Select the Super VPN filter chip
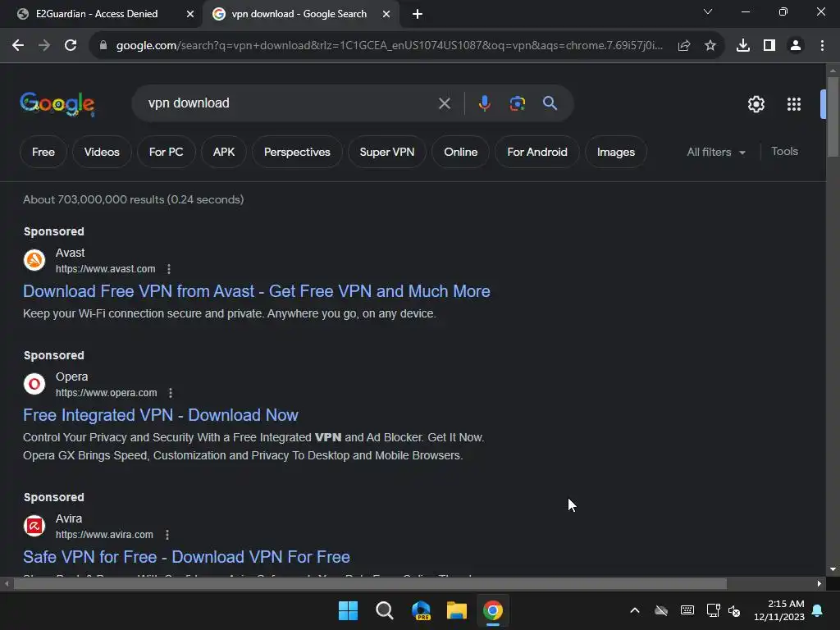This screenshot has width=840, height=630. coord(387,152)
